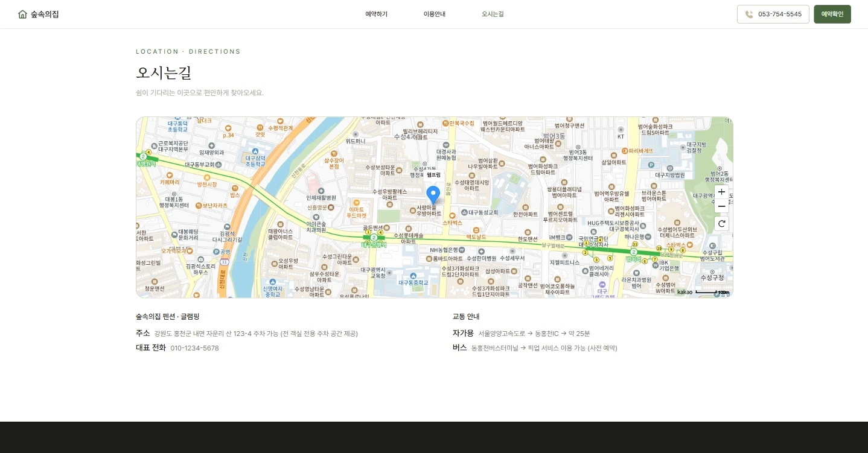
Task: Click the green 예약확인 button
Action: point(832,14)
